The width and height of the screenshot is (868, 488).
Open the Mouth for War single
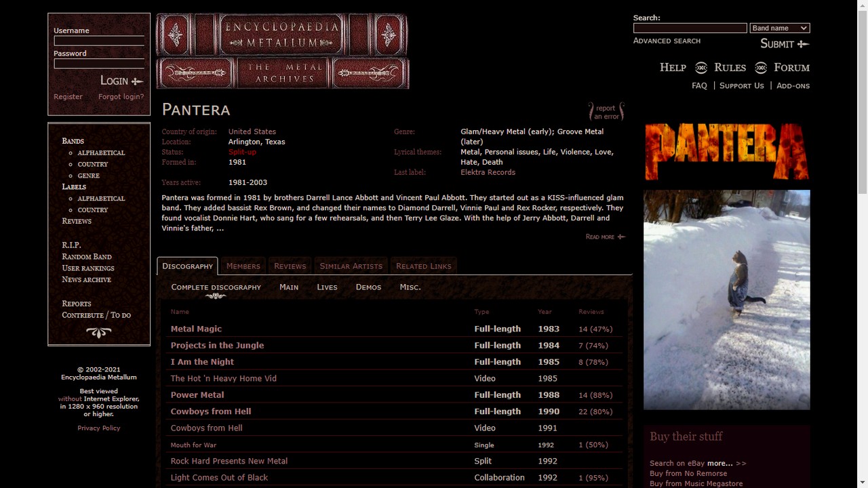pos(193,445)
